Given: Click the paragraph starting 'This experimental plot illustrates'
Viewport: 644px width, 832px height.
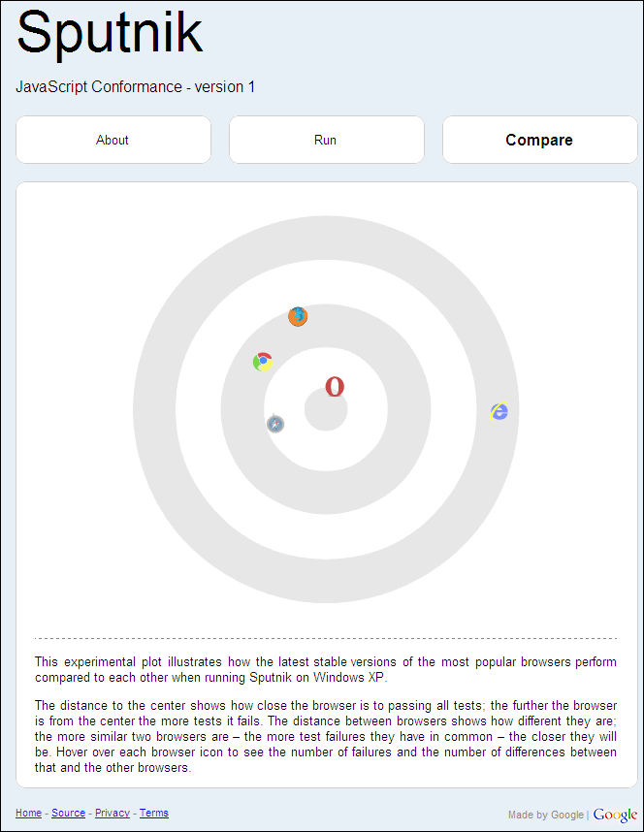Looking at the screenshot, I should coord(326,670).
